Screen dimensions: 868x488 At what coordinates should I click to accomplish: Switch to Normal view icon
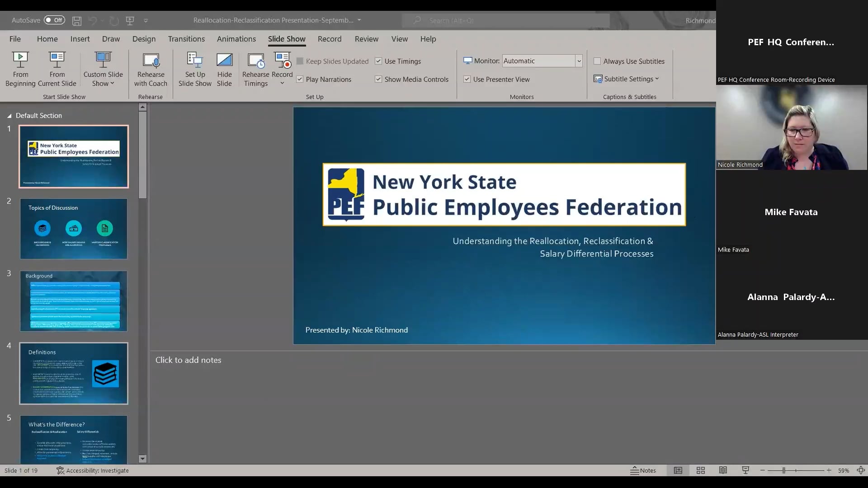tap(678, 470)
